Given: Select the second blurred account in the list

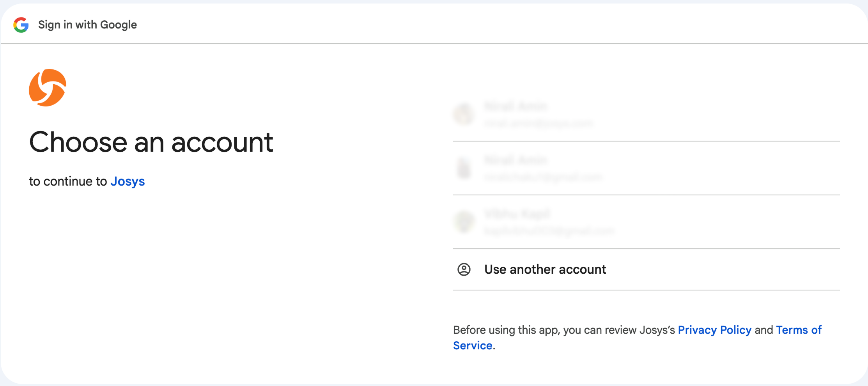Looking at the screenshot, I should [x=646, y=168].
